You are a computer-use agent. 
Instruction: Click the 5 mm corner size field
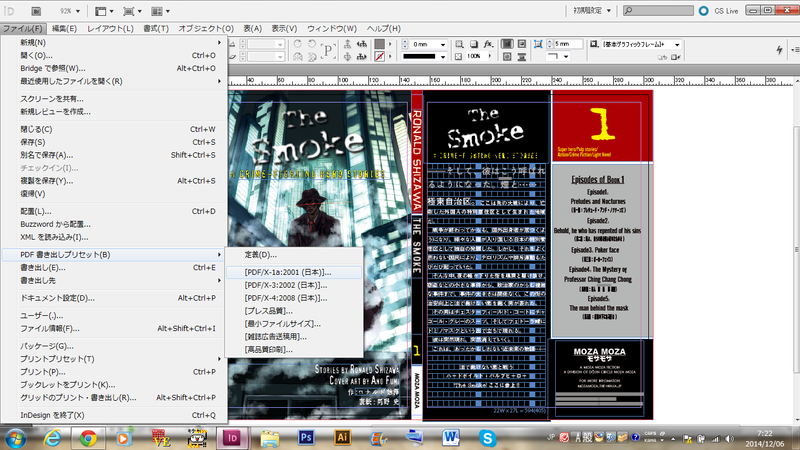pos(568,44)
